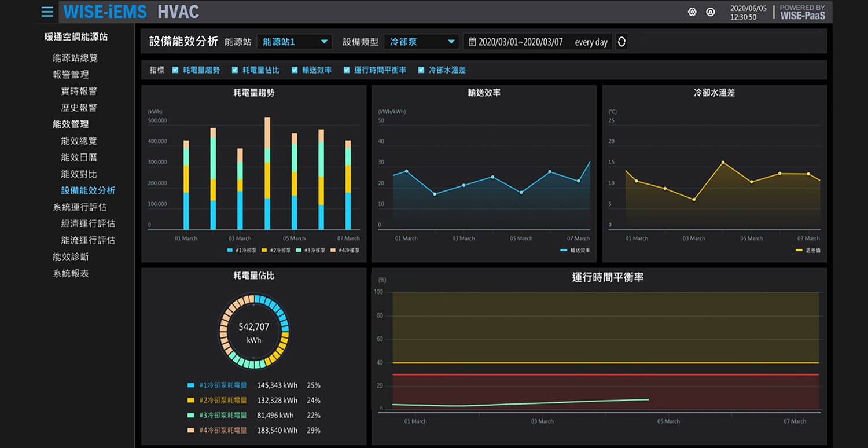
Task: Toggle 耗電量佔比 indicator checkbox
Action: pyautogui.click(x=235, y=70)
